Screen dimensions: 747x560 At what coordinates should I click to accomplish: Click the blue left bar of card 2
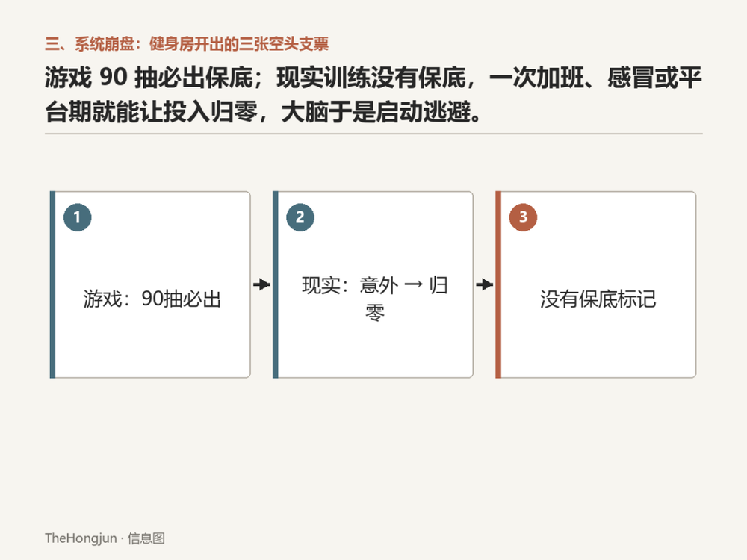coord(276,284)
